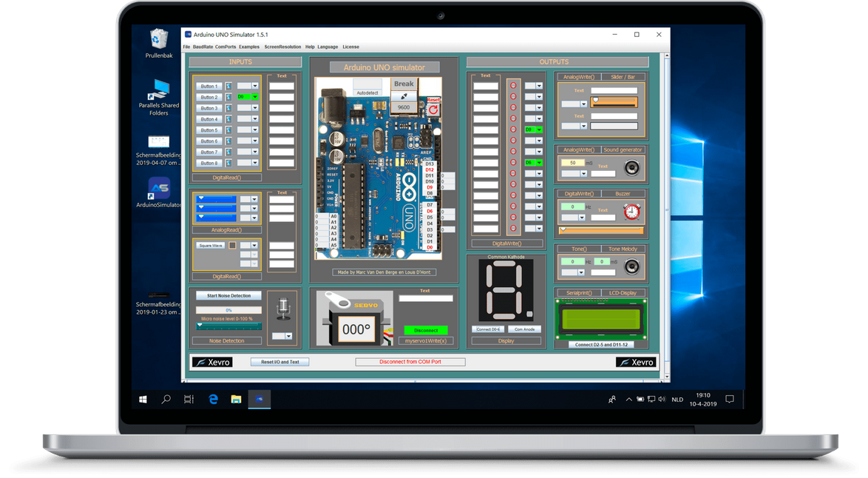Viewport: 868px width, 478px height.
Task: Click Disconnect from COM Port button
Action: [410, 363]
